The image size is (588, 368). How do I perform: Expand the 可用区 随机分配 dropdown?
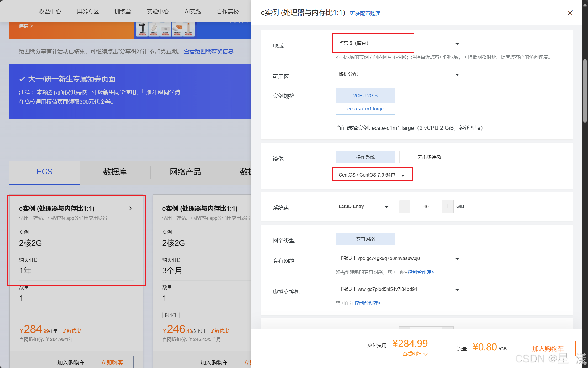pyautogui.click(x=397, y=74)
